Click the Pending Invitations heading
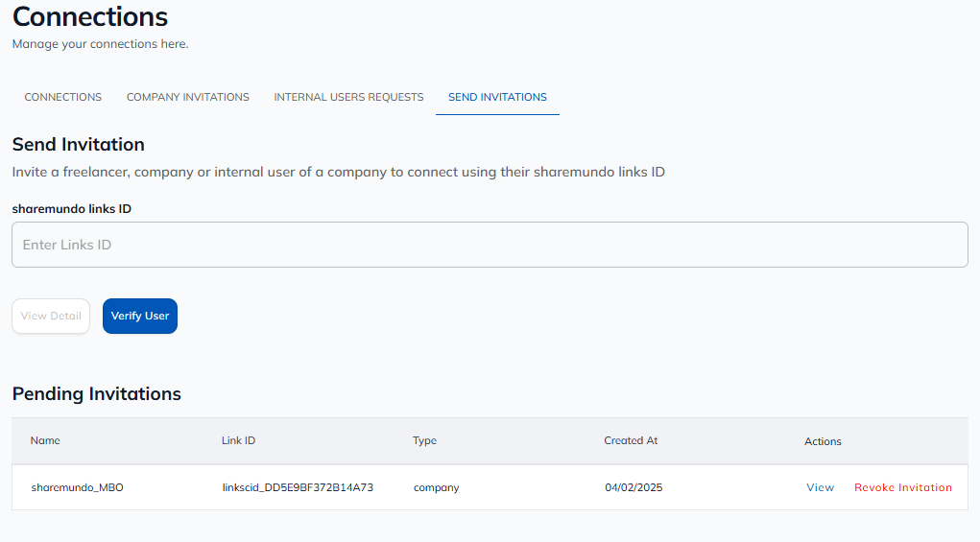980x542 pixels. 96,393
